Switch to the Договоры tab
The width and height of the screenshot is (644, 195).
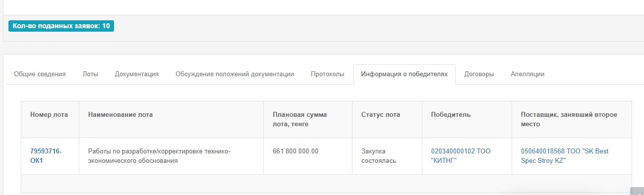[x=479, y=74]
